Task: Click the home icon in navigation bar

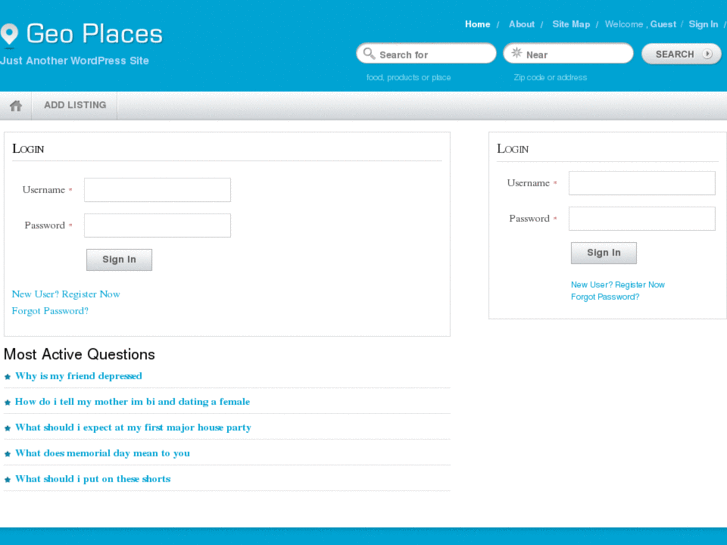Action: point(16,105)
